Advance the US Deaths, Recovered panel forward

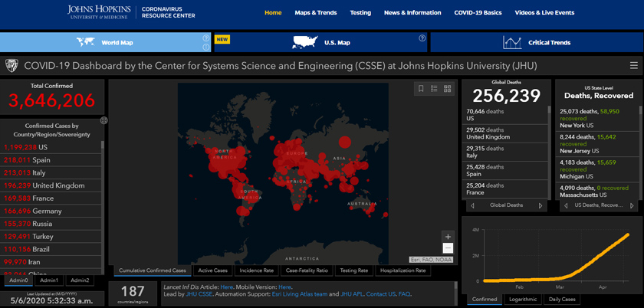point(632,205)
